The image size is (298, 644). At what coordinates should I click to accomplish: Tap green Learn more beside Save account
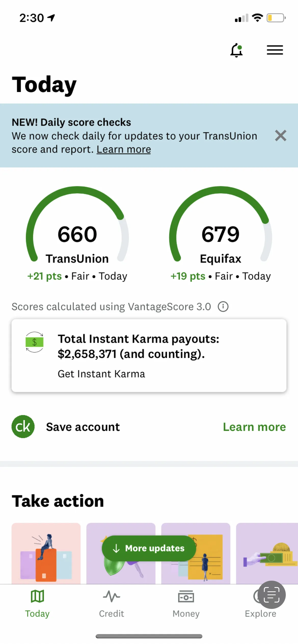pos(254,427)
